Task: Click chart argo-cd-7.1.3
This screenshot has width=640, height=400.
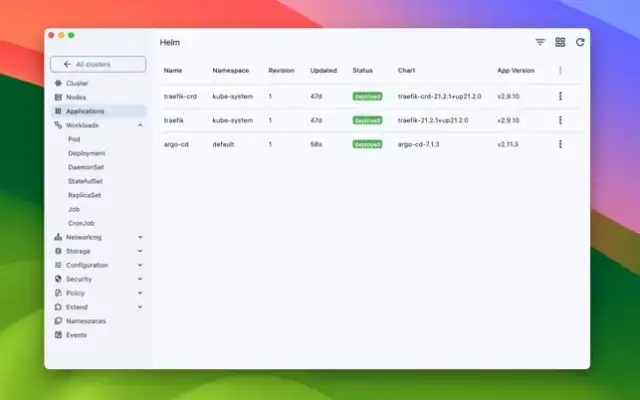Action: pos(418,144)
